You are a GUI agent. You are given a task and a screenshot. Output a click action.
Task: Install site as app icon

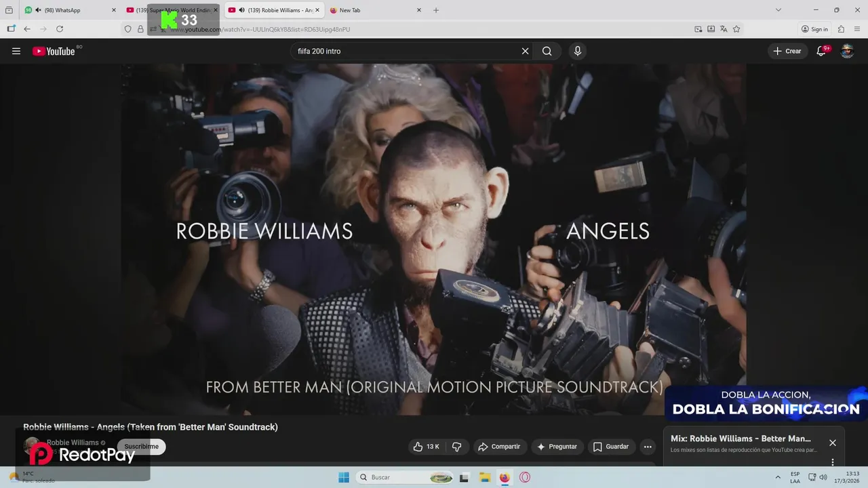pos(711,29)
